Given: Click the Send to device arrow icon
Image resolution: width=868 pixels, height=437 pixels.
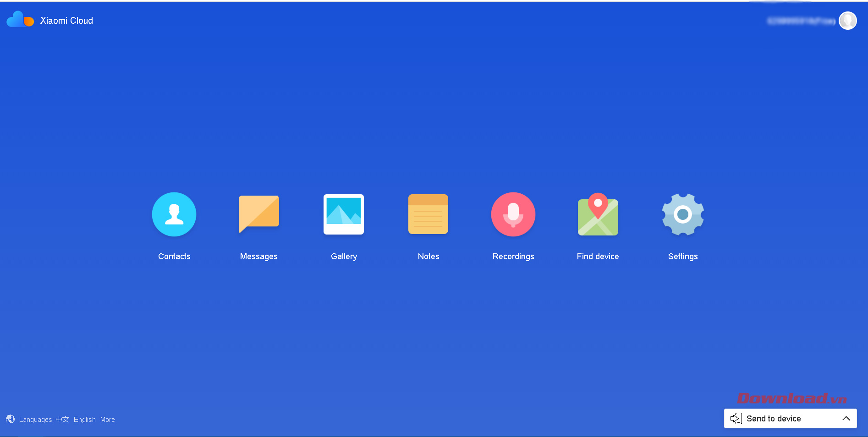Looking at the screenshot, I should [x=736, y=419].
